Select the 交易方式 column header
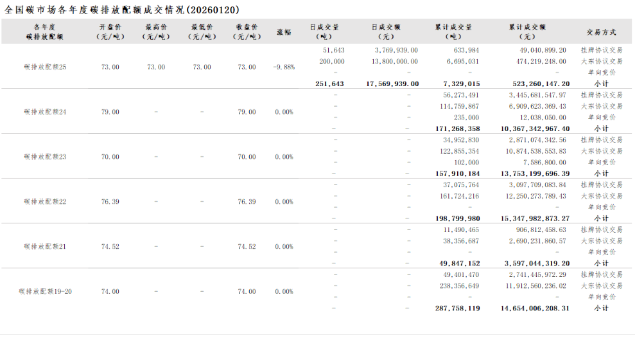This screenshot has height=340, width=644. click(x=601, y=31)
